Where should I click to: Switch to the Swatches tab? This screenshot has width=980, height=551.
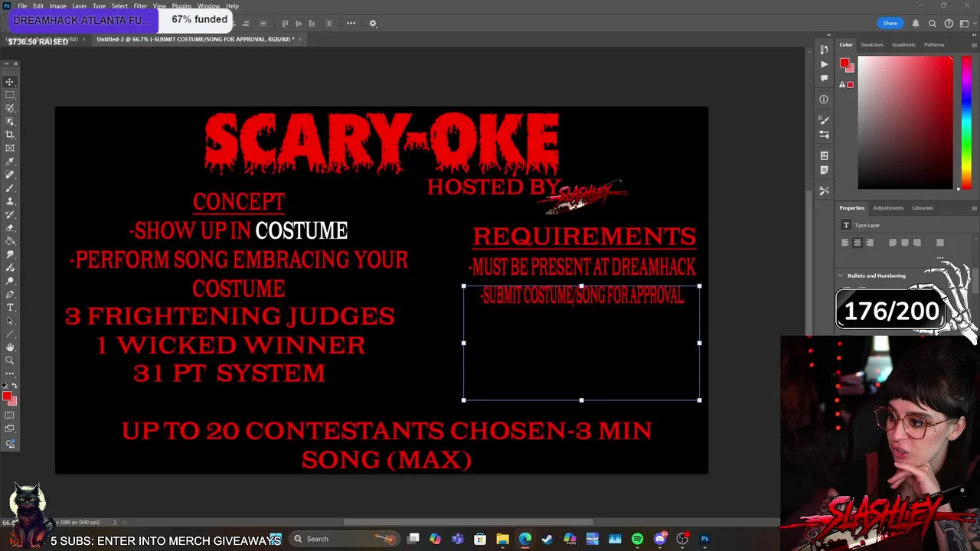872,44
